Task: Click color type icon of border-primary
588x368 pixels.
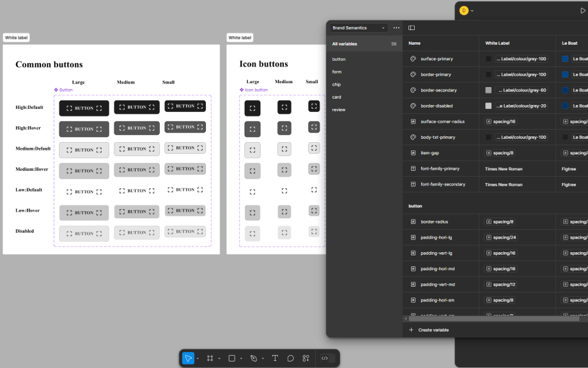Action: tap(413, 75)
